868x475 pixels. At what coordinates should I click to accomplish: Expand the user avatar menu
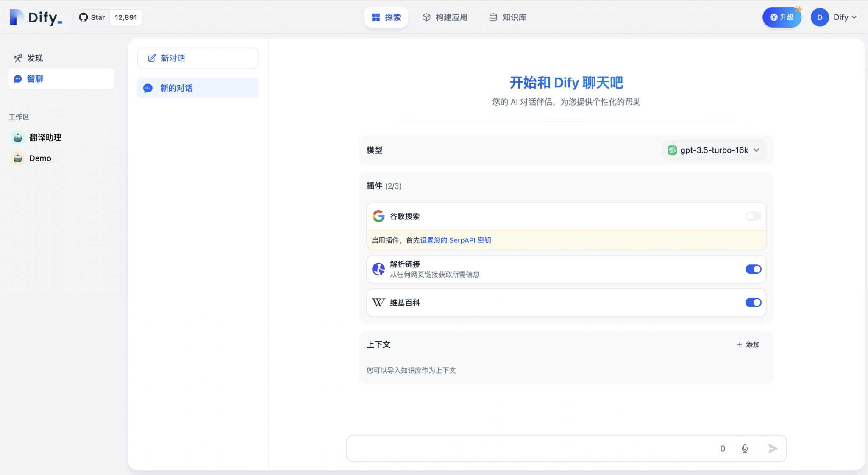[x=819, y=17]
